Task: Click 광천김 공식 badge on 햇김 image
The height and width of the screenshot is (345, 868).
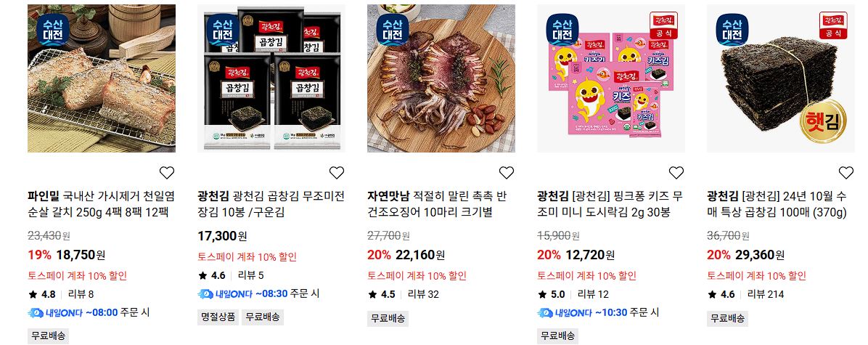Action: click(833, 25)
